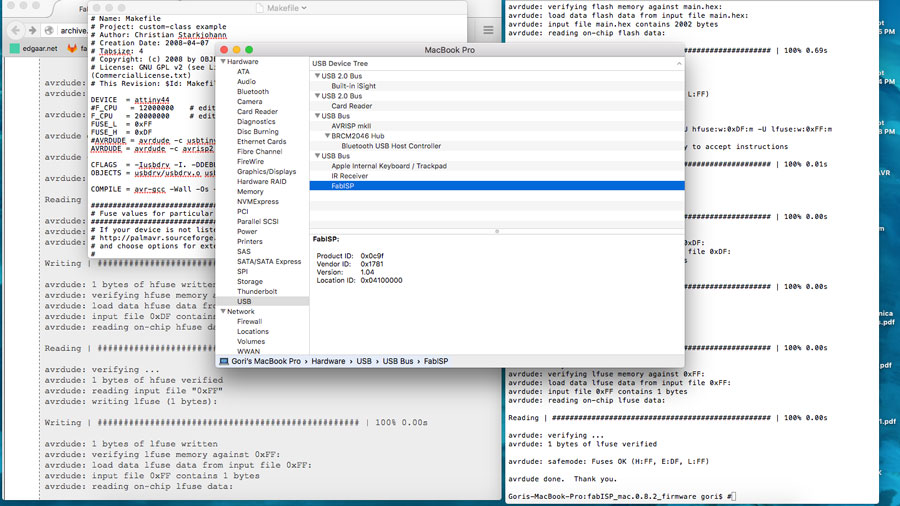The width and height of the screenshot is (900, 506).
Task: Click the split pane divider handle dot
Action: coord(497,231)
